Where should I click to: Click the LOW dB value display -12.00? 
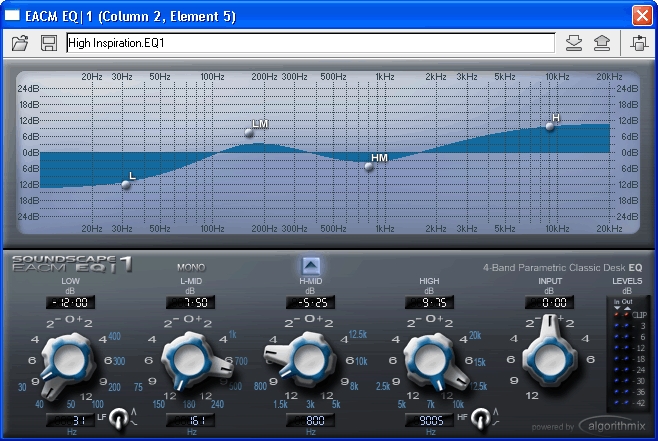pyautogui.click(x=70, y=303)
